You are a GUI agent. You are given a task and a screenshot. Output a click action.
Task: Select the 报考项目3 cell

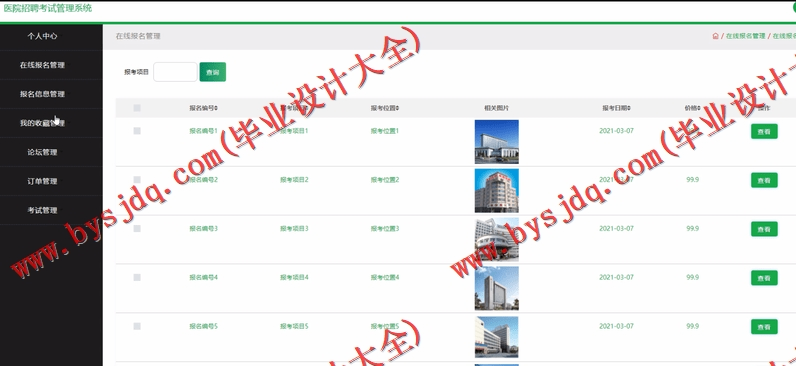click(294, 228)
